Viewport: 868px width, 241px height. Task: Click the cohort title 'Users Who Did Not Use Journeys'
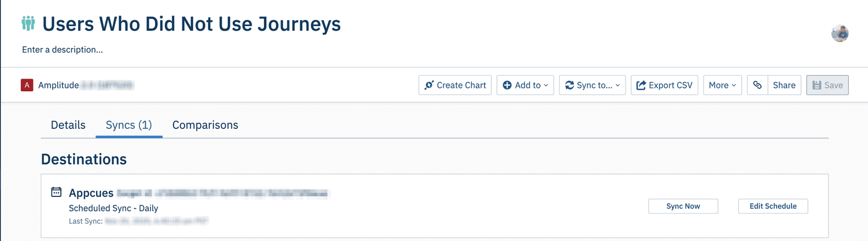(x=192, y=24)
